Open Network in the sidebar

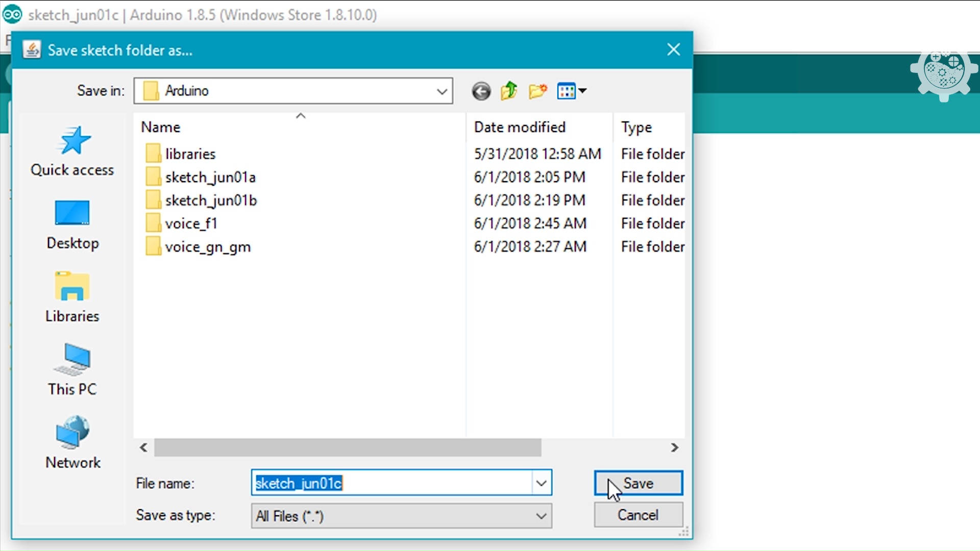tap(72, 443)
